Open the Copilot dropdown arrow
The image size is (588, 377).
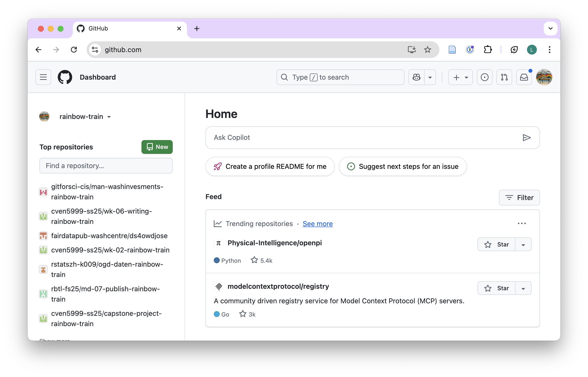point(430,77)
